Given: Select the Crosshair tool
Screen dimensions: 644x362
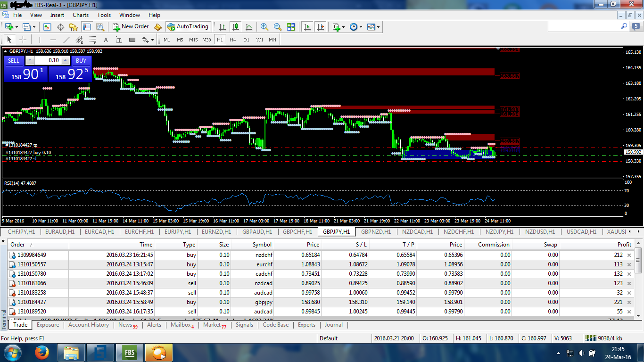Looking at the screenshot, I should click(23, 40).
